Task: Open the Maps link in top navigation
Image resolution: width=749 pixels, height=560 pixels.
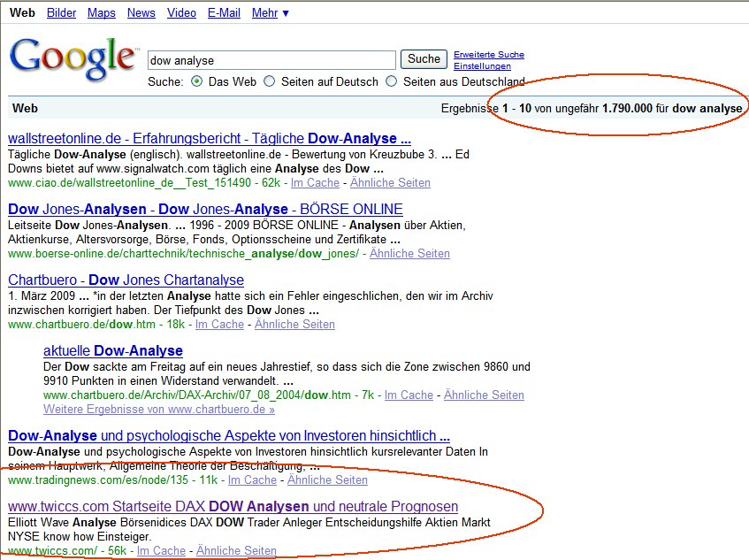Action: [102, 13]
